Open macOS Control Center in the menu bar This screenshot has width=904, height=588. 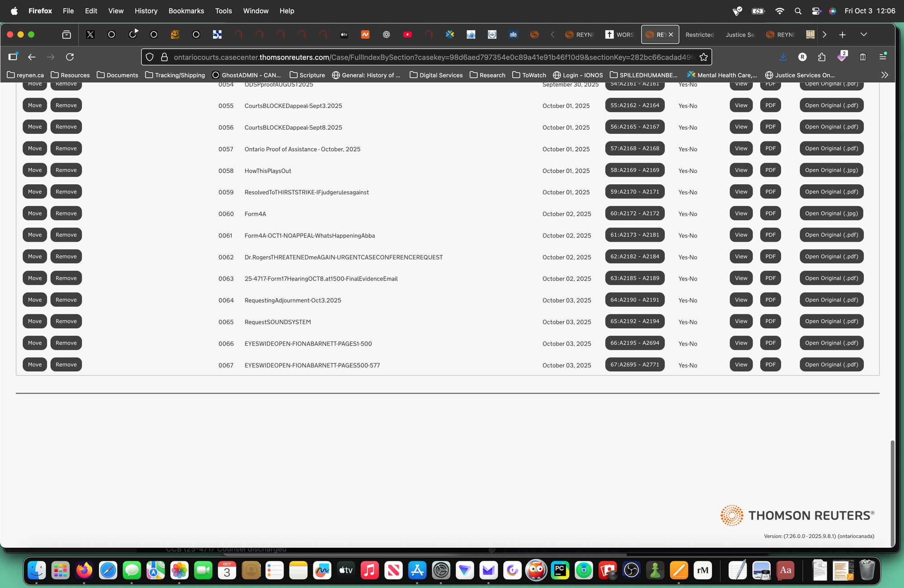(x=816, y=11)
